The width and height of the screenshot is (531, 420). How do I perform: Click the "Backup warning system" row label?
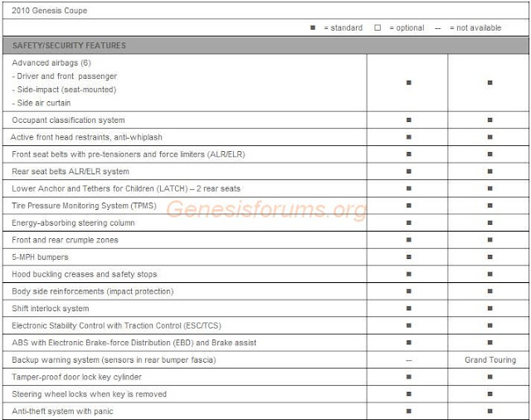(114, 359)
